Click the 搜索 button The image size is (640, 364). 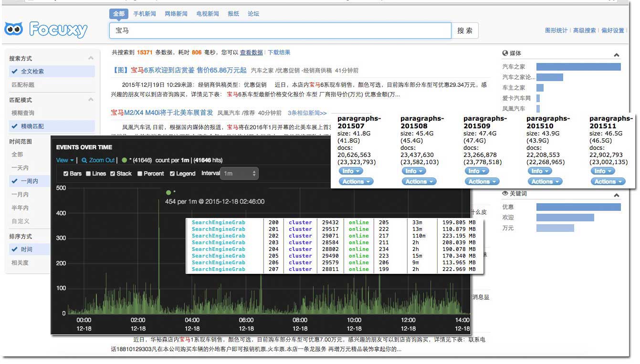[x=465, y=31]
